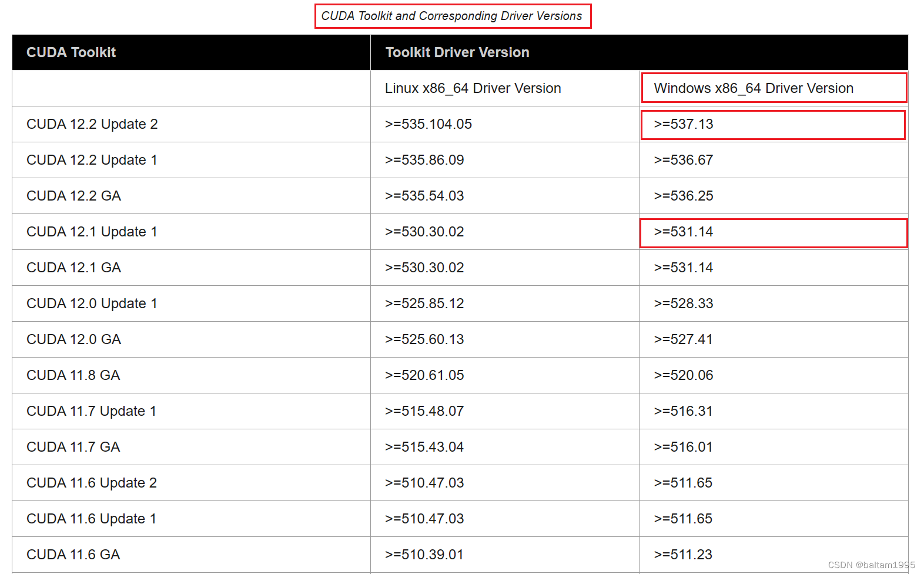Select '>=531.14' in the CUDA 12.1 Update 1 row
This screenshot has width=924, height=574.
point(684,232)
